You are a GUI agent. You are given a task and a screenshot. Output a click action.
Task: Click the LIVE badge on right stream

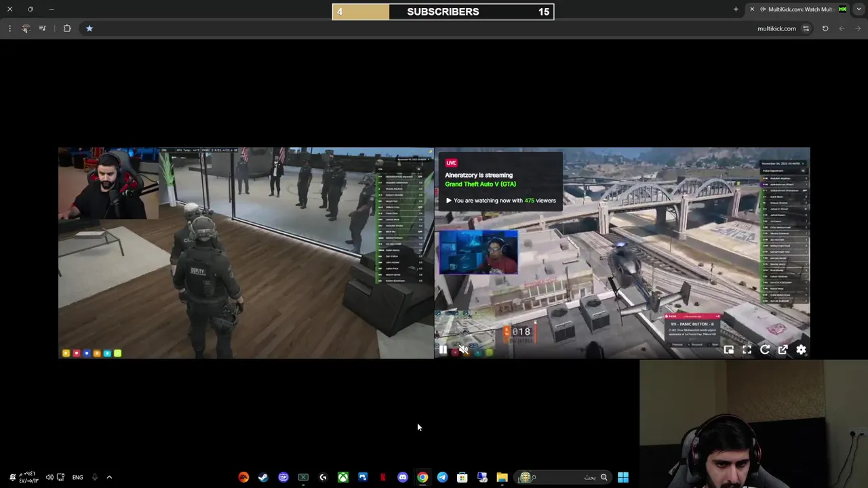[451, 163]
